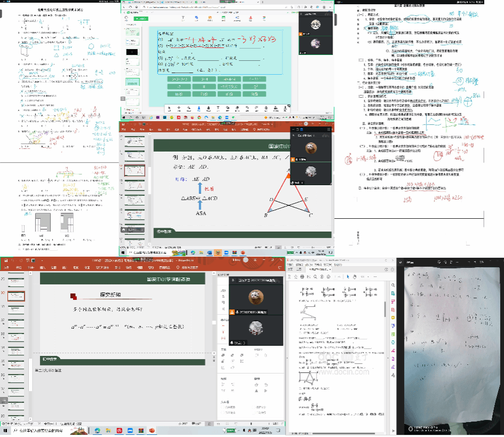Choose the blue highlighted pen in whiteboard toolbar
The image size is (504, 437).
199,108
